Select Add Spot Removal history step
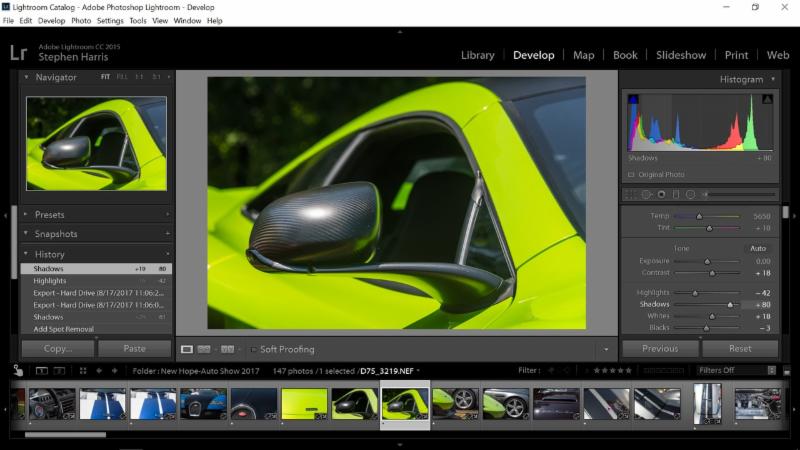The width and height of the screenshot is (800, 450). tap(96, 329)
